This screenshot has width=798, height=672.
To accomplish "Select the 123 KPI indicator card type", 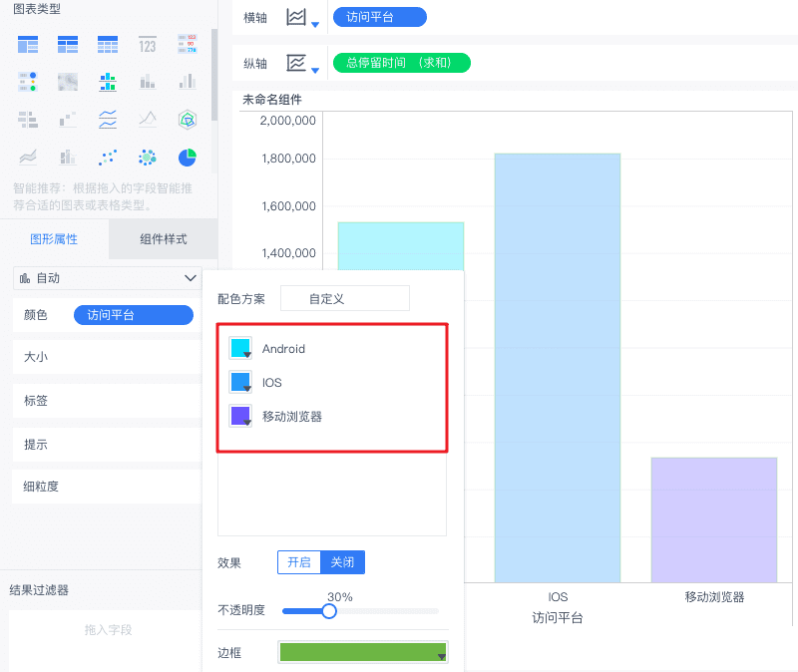I will (x=148, y=45).
